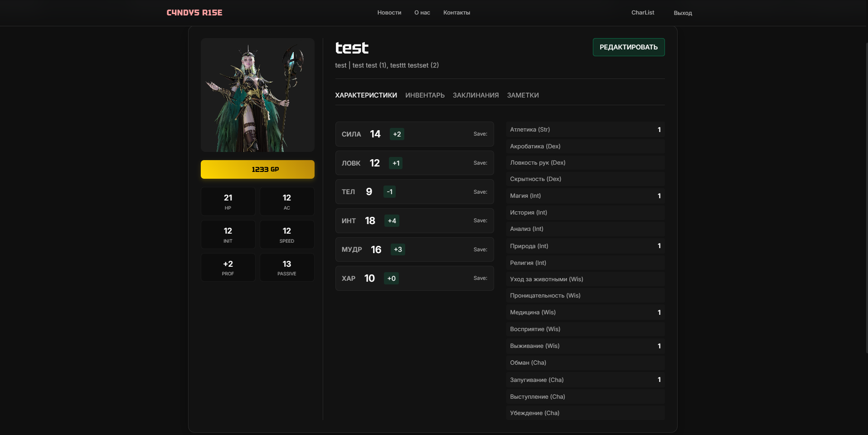Click the МУДР 16 ability row
The image size is (868, 435).
[x=414, y=249]
